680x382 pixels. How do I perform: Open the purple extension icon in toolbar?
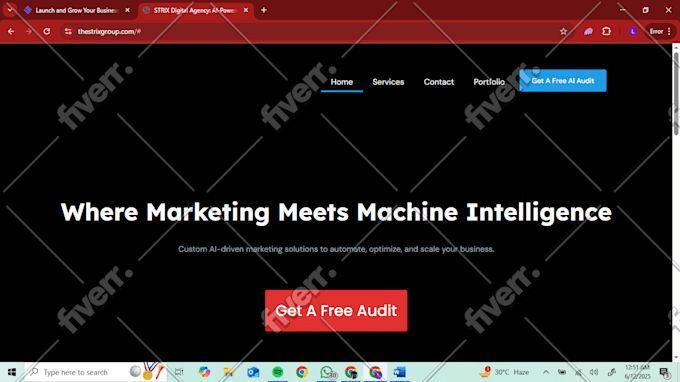pos(588,31)
